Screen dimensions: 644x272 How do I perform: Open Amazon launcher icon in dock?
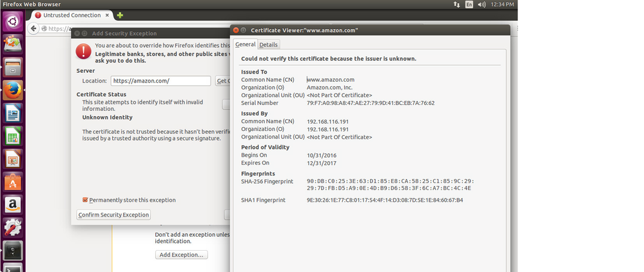[x=13, y=206]
